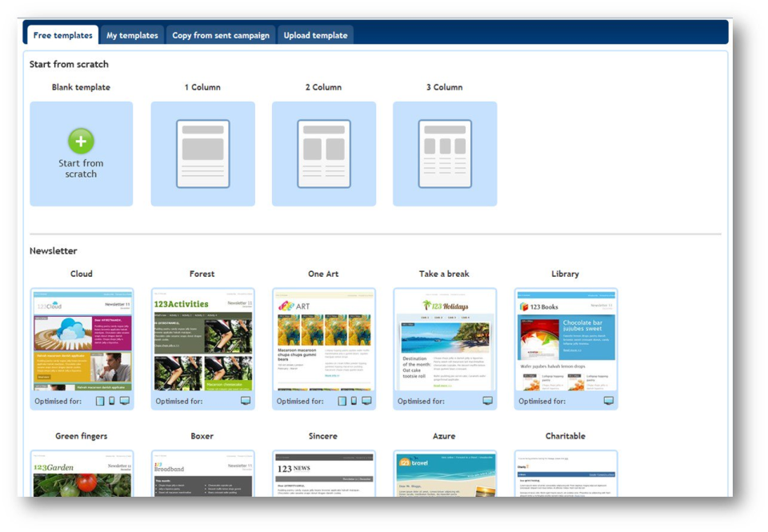Click the tablet icon under One Art template
Viewport: 768px width, 532px height.
342,402
